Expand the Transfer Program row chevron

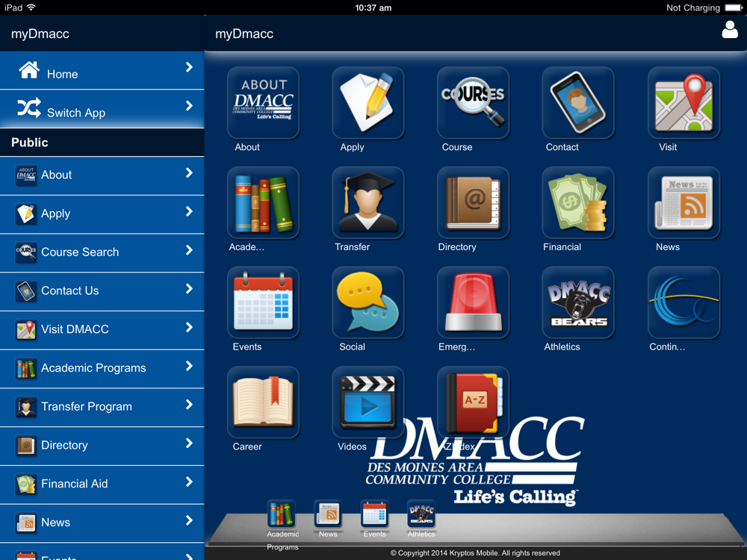[x=189, y=405]
